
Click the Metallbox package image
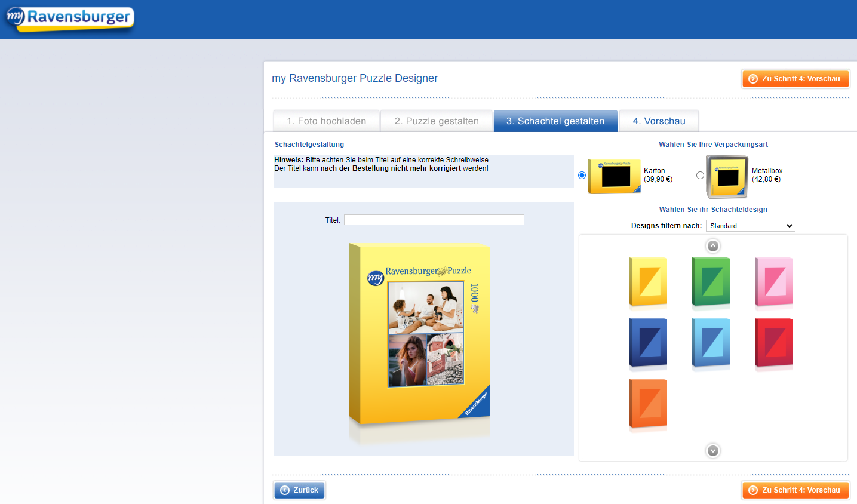coord(727,176)
